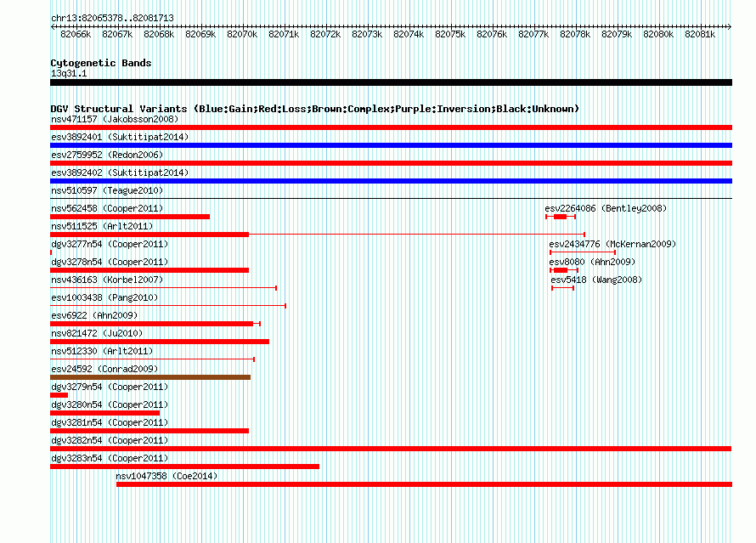756x543 pixels.
Task: Click the thin black line under nsv510597
Action: [391, 199]
